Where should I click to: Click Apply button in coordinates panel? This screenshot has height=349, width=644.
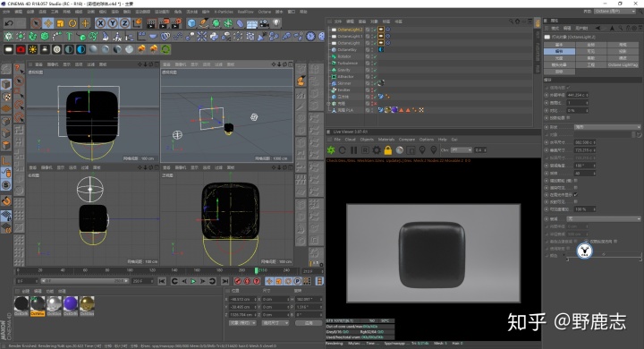(x=309, y=323)
